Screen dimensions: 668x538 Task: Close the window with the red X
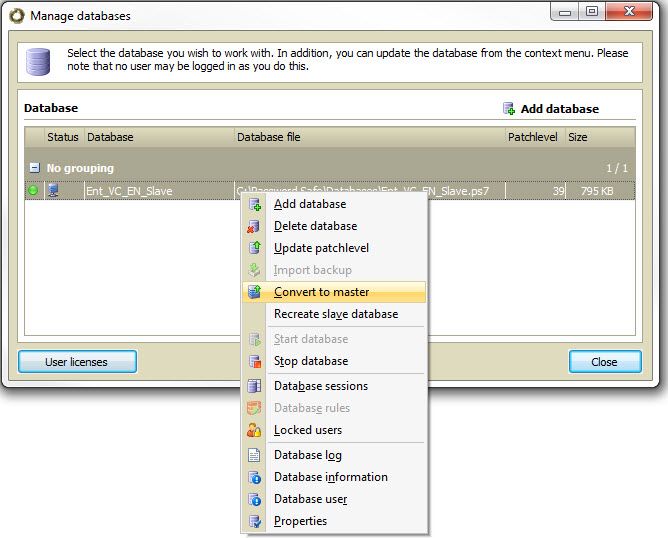pos(629,12)
